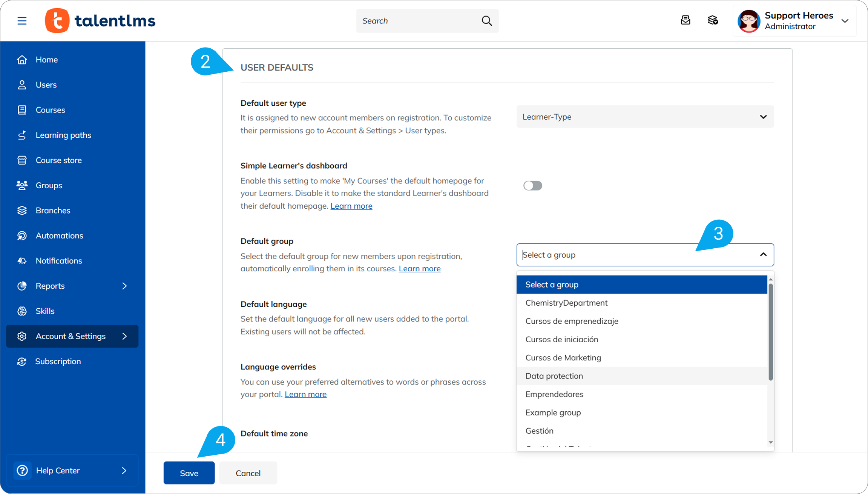
Task: Expand the Reports submenu arrow
Action: [124, 286]
